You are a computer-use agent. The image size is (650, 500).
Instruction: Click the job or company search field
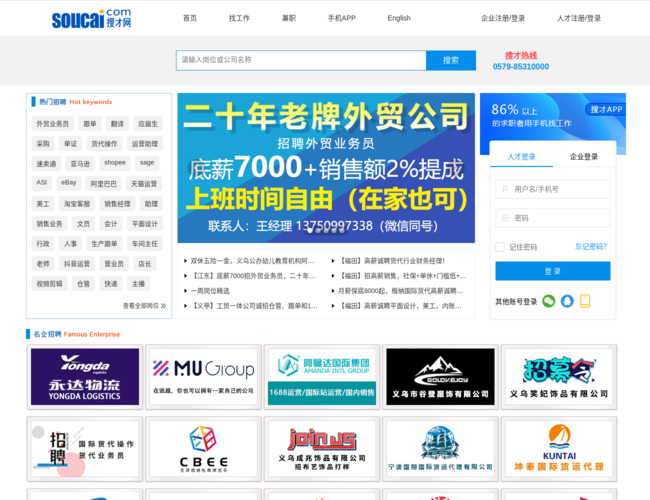(x=300, y=60)
